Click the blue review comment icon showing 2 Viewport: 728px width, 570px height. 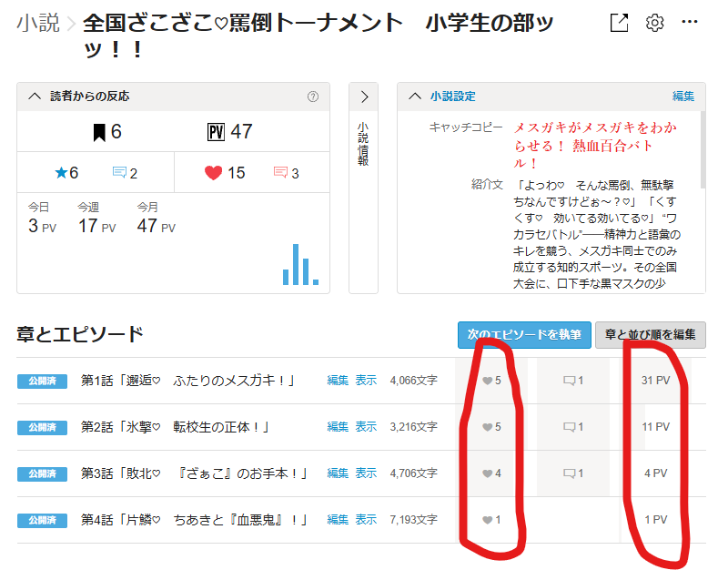pyautogui.click(x=119, y=172)
